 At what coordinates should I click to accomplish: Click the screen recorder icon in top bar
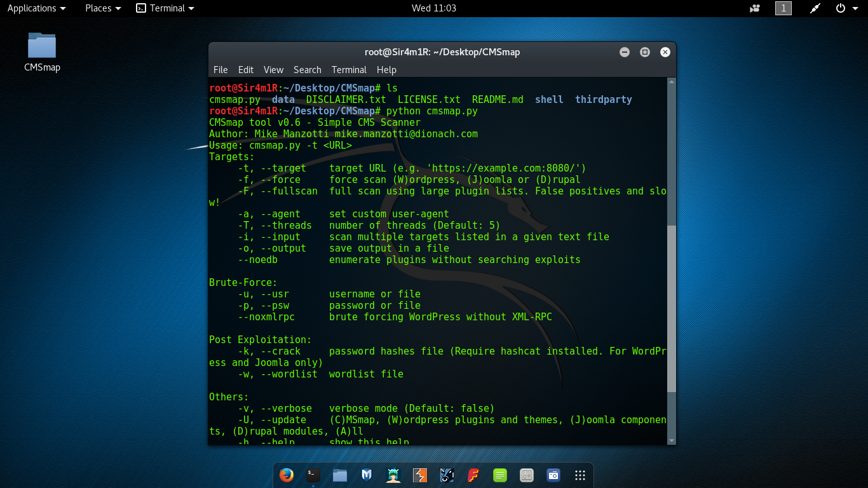coord(755,8)
